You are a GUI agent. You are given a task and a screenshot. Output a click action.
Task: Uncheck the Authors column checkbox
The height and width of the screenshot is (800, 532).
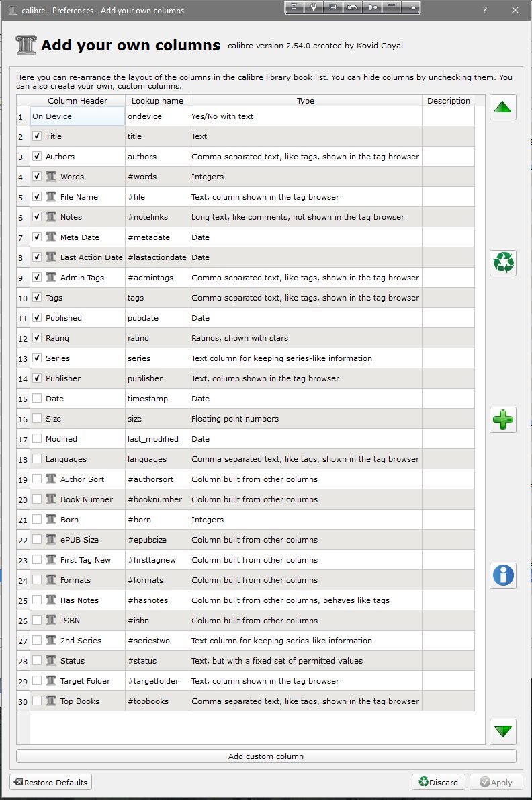(37, 156)
